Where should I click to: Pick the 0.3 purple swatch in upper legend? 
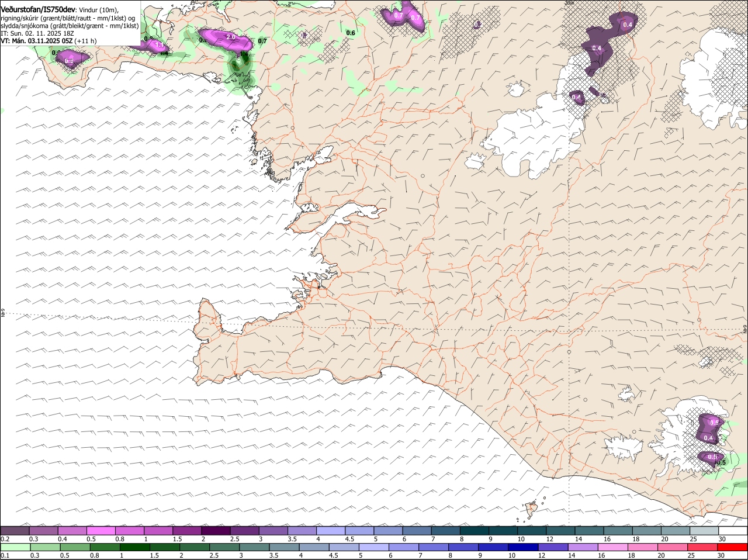(x=44, y=531)
